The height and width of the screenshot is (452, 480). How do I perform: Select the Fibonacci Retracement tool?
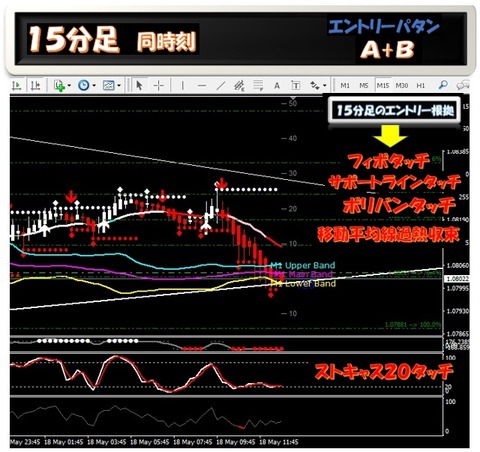(258, 86)
